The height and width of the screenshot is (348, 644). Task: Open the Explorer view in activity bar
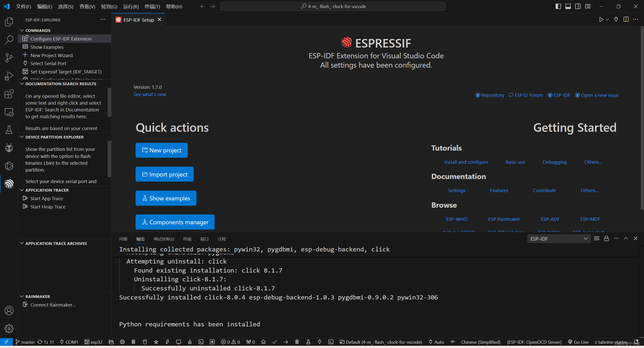pos(9,22)
